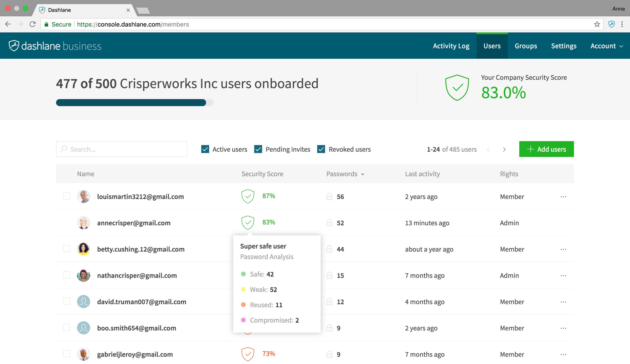Click the dashlane business logo
The image size is (630, 364).
(x=55, y=46)
